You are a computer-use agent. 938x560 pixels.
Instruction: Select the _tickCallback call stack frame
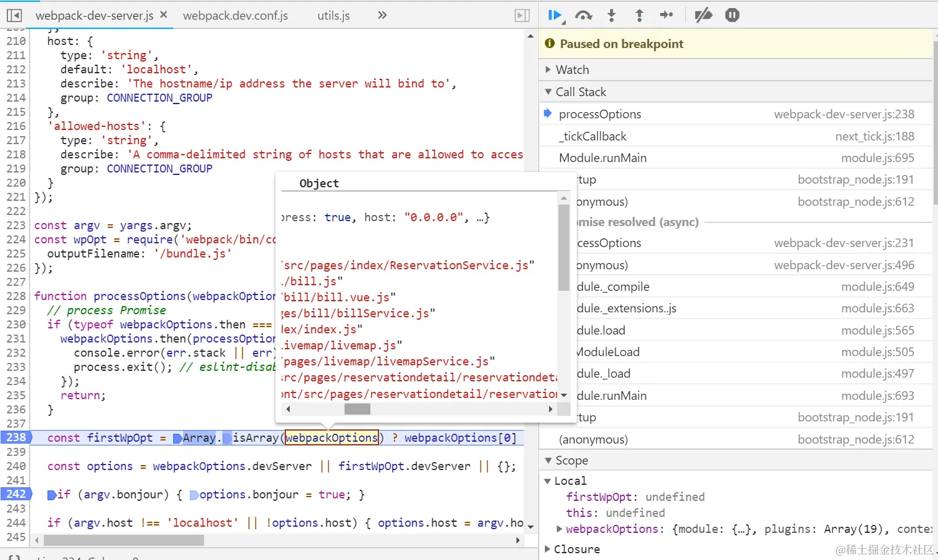pyautogui.click(x=735, y=136)
